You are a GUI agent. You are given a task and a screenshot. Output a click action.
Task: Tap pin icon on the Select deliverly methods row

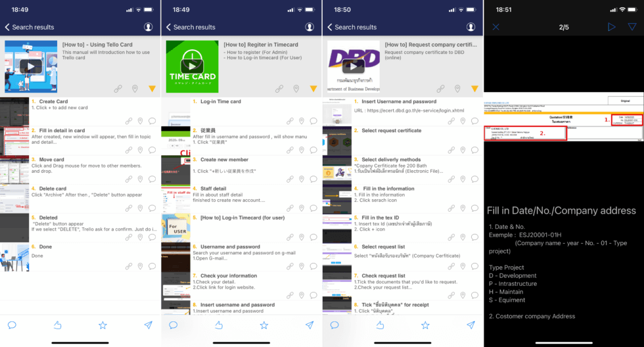(x=463, y=179)
